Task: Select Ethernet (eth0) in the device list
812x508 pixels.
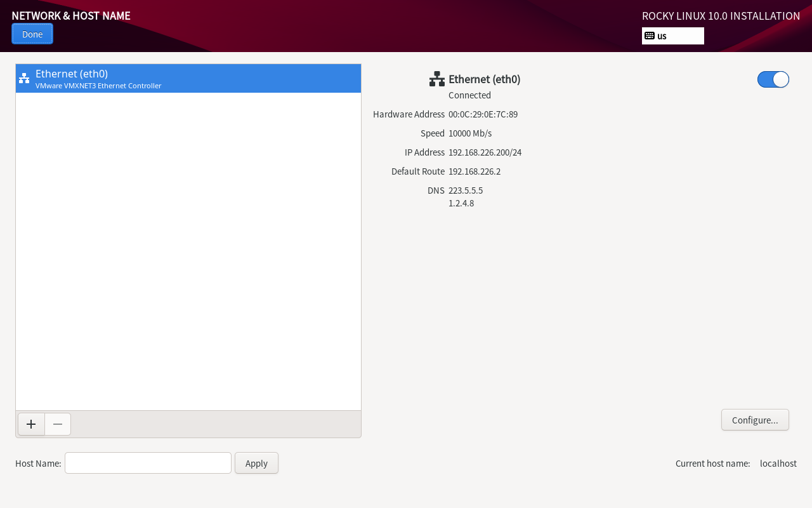Action: (188, 79)
